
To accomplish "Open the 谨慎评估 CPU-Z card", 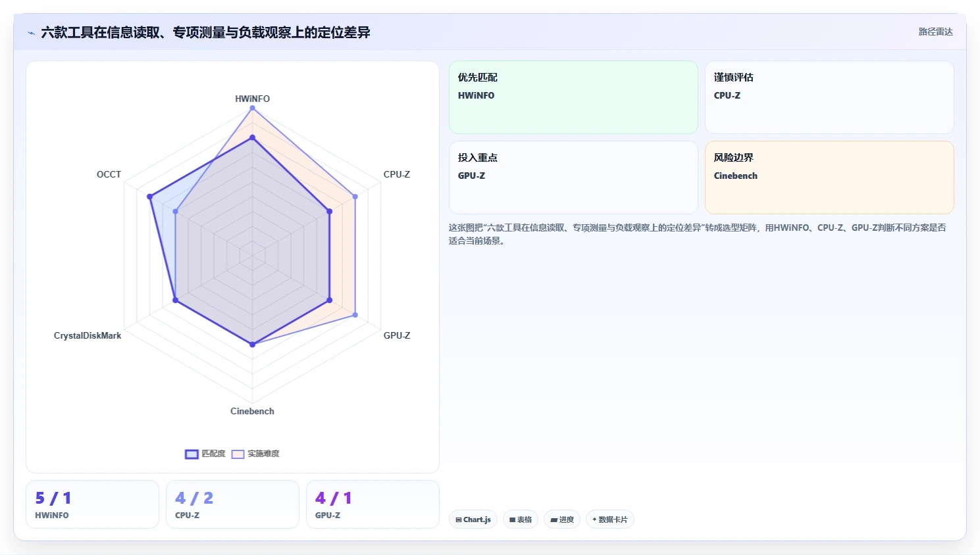I will pyautogui.click(x=829, y=97).
